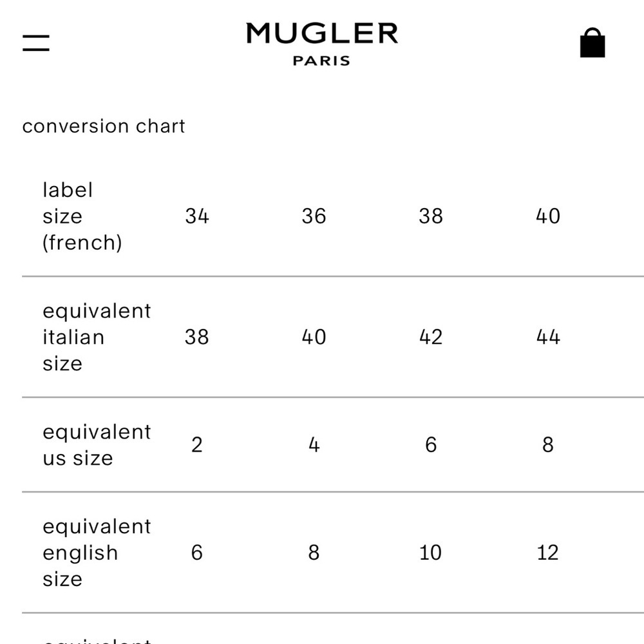
Task: Select French label size 40 cell
Action: click(548, 216)
